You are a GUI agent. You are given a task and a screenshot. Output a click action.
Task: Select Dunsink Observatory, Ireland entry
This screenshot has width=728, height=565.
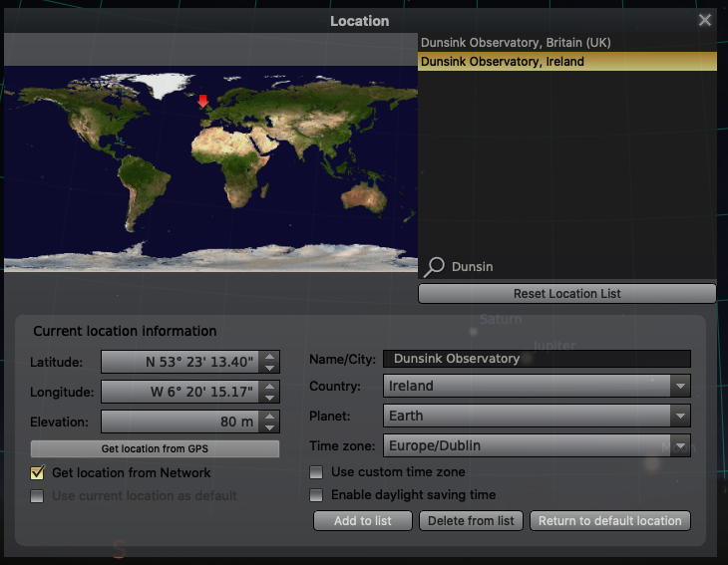click(x=566, y=61)
